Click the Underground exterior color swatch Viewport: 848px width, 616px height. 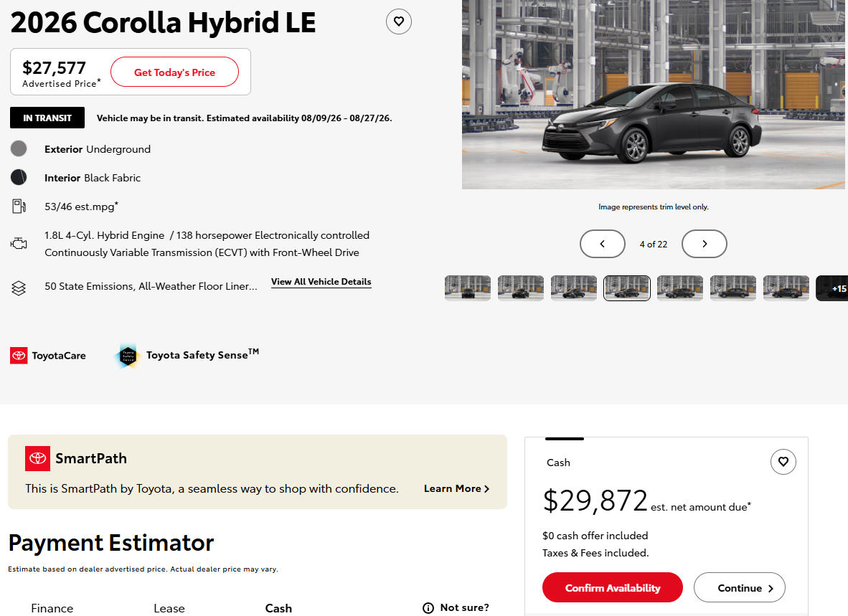pos(19,148)
